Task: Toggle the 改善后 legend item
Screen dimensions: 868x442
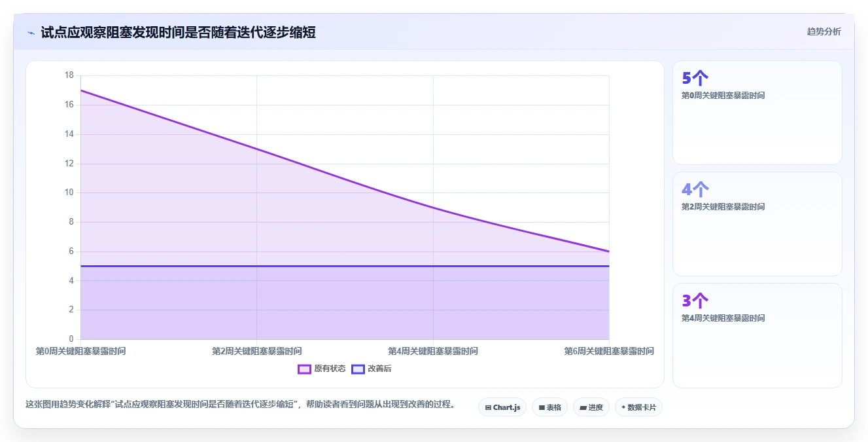Action: tap(372, 369)
